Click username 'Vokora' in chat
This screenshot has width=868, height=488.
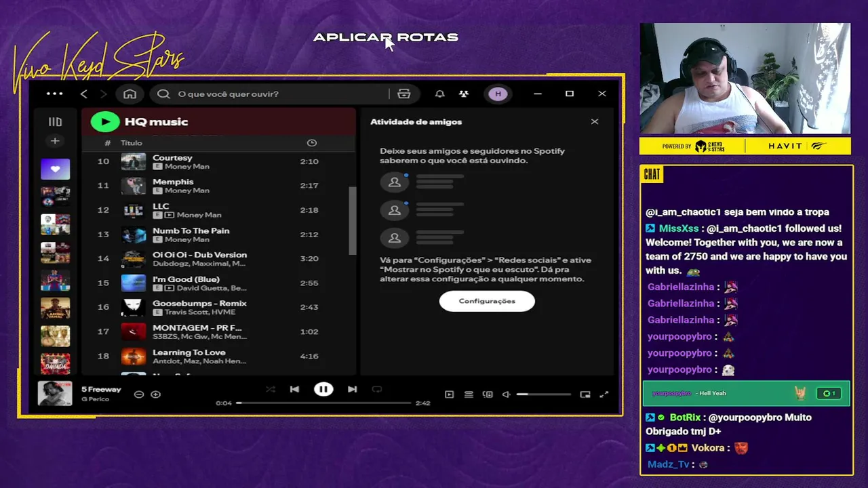[x=708, y=448]
